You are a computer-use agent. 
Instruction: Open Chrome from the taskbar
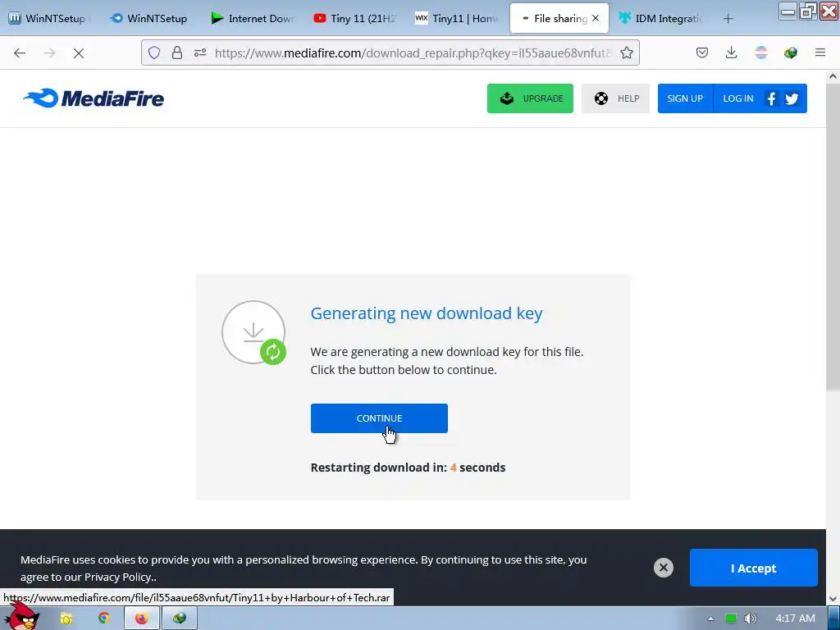click(104, 619)
